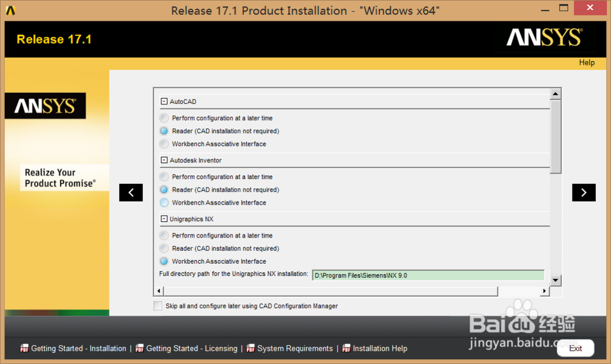Open Installation Help document
This screenshot has width=611, height=364.
380,349
